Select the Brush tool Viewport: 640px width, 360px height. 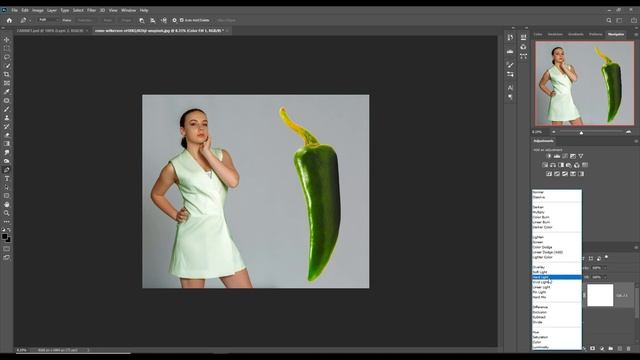coord(7,109)
